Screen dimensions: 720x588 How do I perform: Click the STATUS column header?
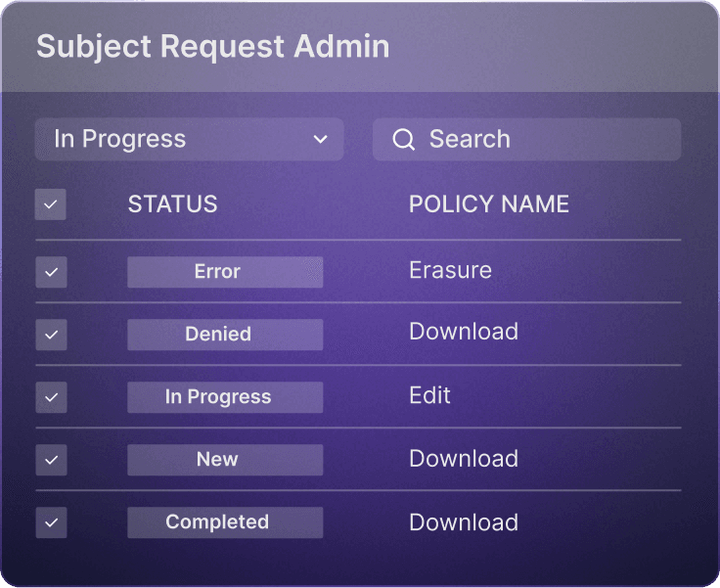pyautogui.click(x=172, y=204)
